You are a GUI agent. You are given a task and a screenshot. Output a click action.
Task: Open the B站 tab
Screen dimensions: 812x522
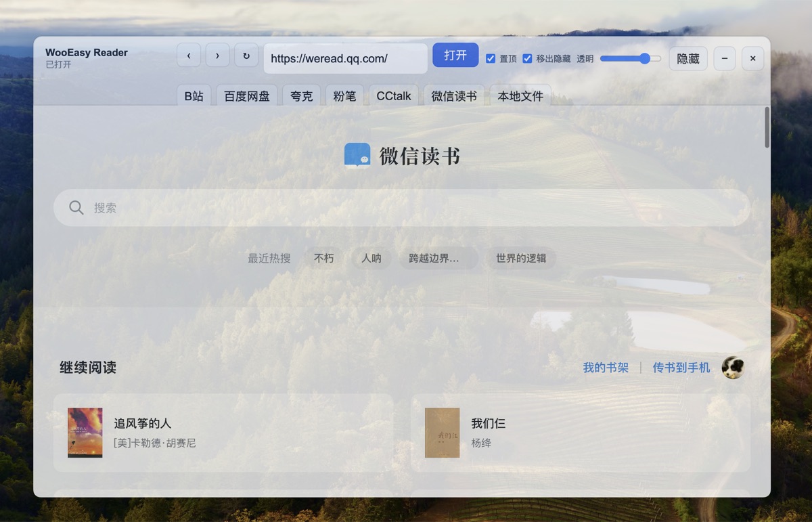194,95
